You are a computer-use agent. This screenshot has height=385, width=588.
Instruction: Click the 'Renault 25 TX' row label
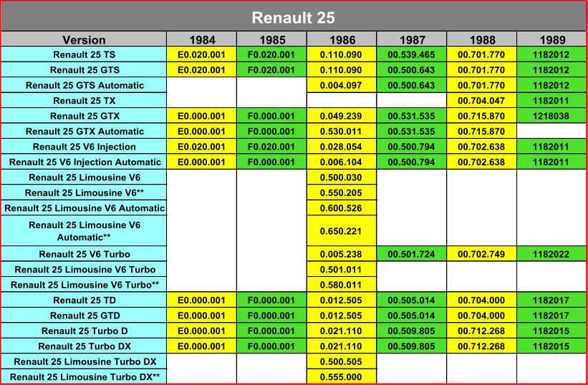[84, 100]
